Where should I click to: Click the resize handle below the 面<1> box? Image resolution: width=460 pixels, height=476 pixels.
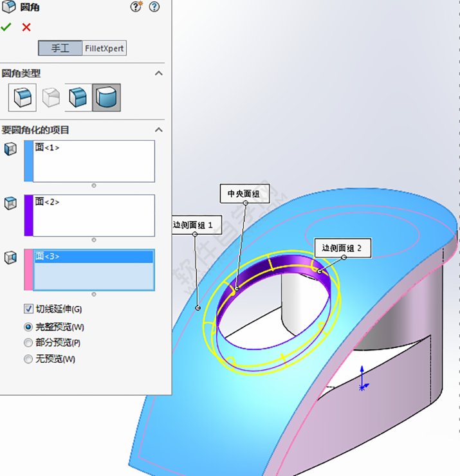tap(94, 185)
